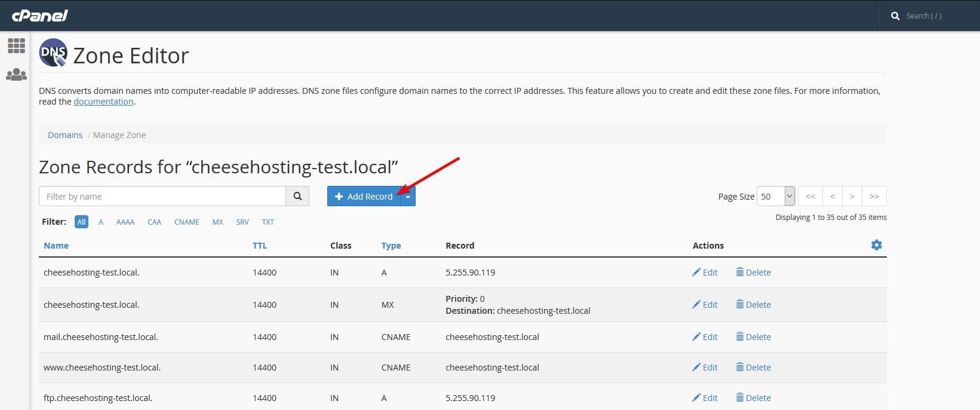
Task: Edit the cheesehosting-test.local A record
Action: (x=705, y=273)
